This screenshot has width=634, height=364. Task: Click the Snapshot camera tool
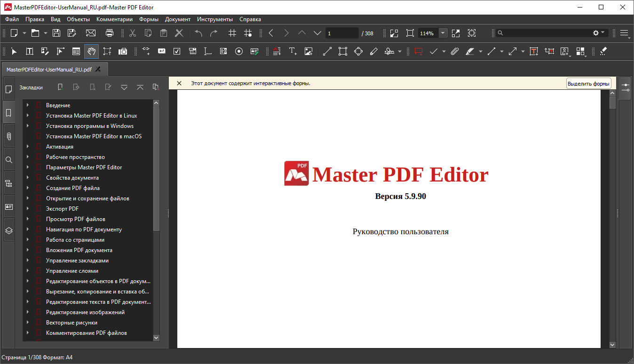point(123,51)
